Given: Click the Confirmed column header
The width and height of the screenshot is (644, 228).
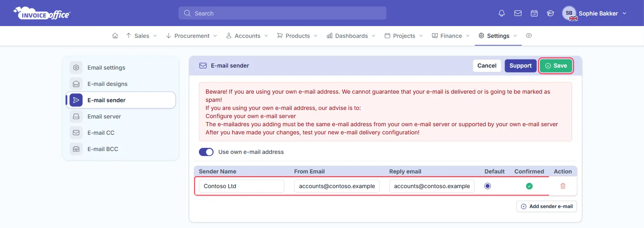Looking at the screenshot, I should [x=529, y=171].
